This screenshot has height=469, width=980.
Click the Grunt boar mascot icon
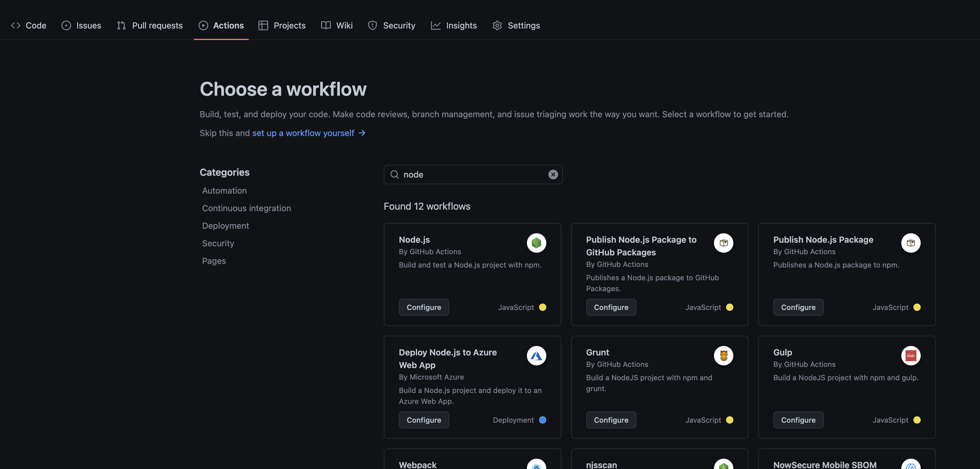pos(723,355)
